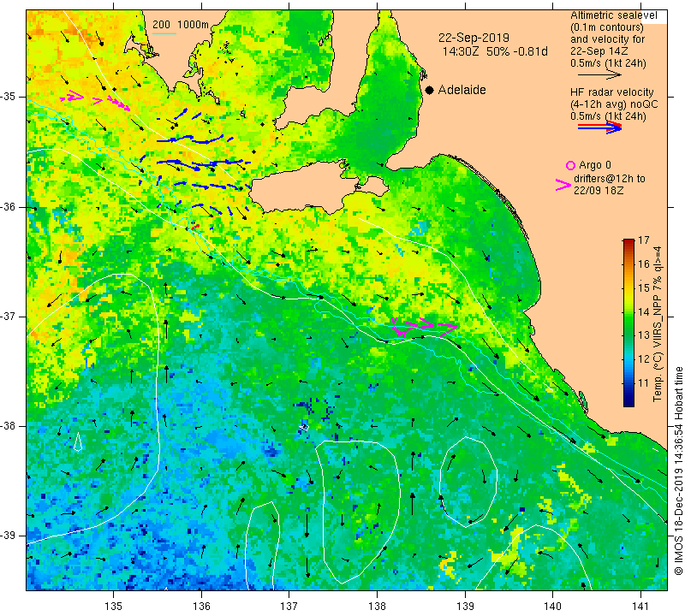
Task: Click the '11' colorbar temperature label
Action: (644, 383)
